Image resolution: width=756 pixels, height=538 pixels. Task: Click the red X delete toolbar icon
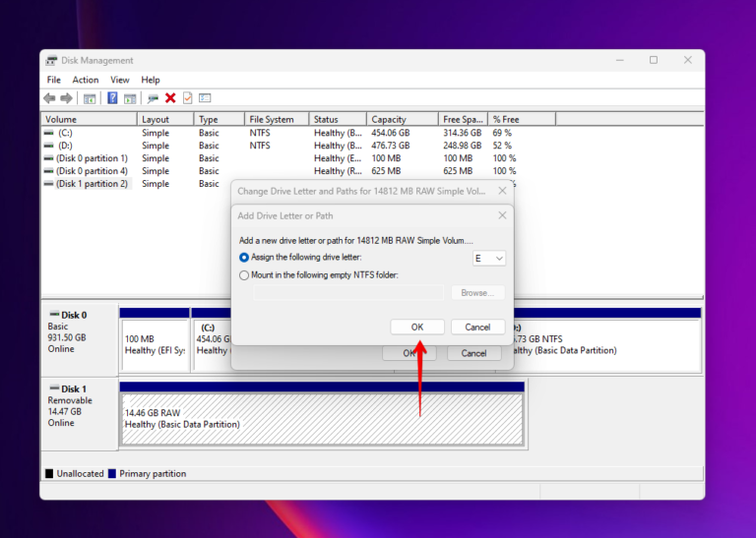(170, 98)
